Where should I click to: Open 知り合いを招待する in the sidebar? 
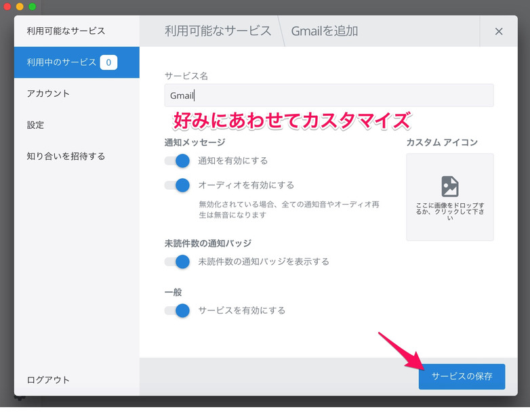66,156
